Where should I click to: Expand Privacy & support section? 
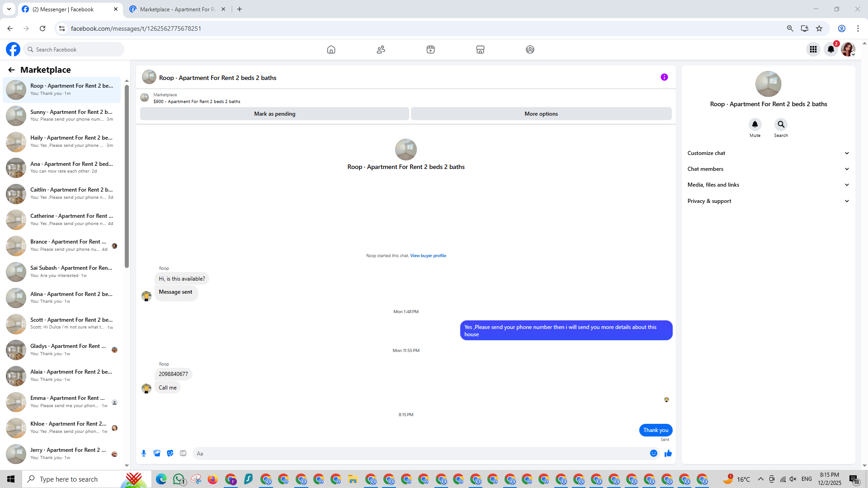tap(768, 201)
